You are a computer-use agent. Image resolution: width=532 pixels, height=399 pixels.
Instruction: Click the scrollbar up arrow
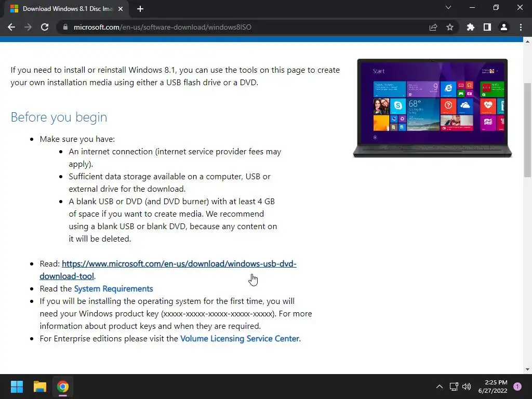tap(527, 42)
